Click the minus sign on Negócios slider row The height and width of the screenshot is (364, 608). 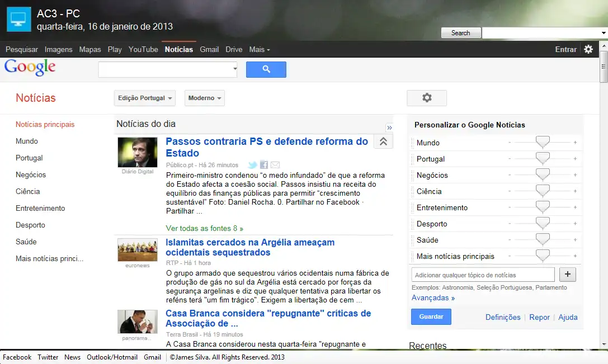[510, 175]
